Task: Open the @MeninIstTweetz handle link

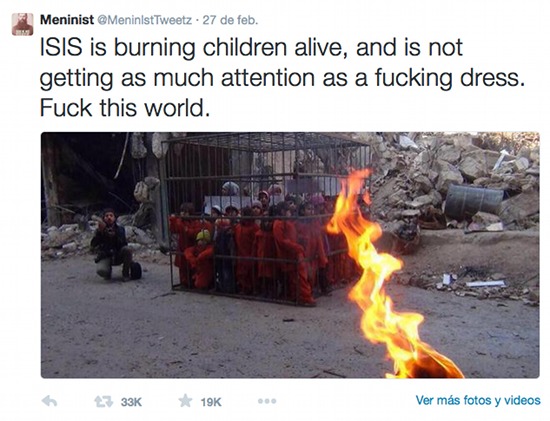Action: [144, 20]
